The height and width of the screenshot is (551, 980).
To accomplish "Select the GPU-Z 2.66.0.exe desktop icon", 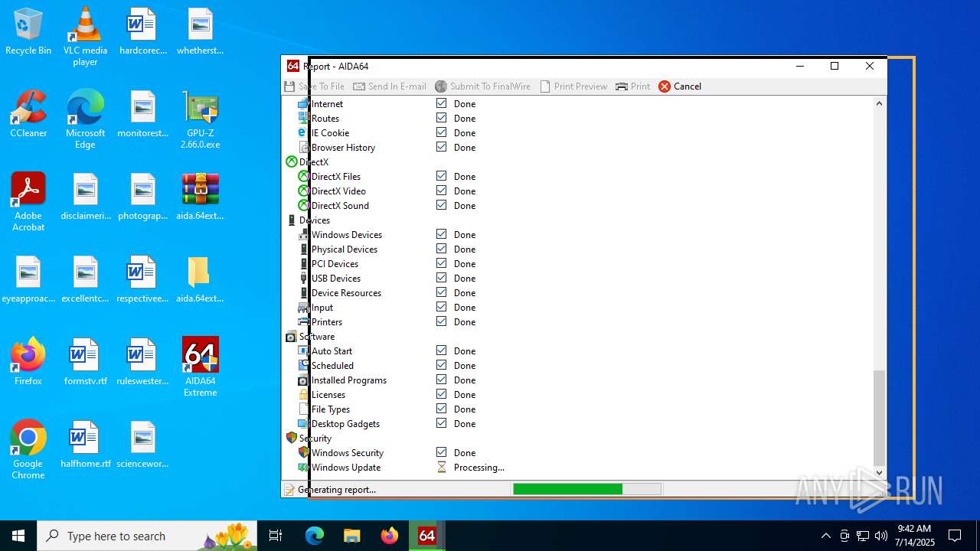I will [x=201, y=119].
